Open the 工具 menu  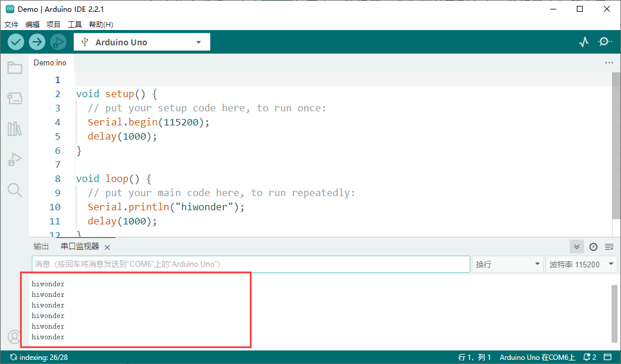[x=75, y=25]
